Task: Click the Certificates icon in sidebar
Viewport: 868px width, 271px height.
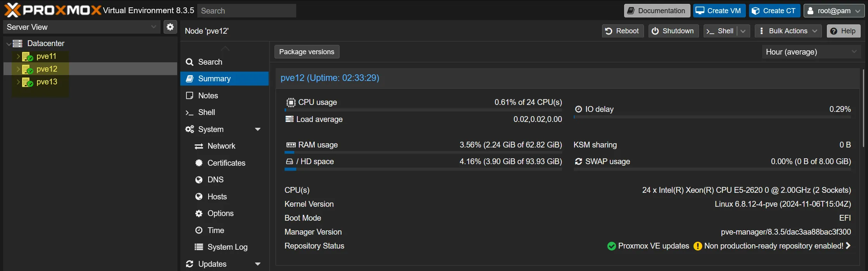Action: (199, 163)
